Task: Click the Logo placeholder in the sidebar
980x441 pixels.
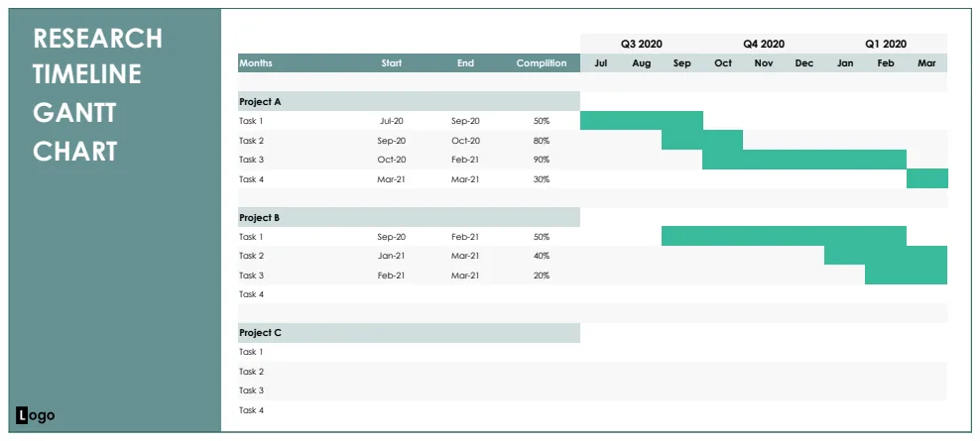Action: pyautogui.click(x=35, y=415)
